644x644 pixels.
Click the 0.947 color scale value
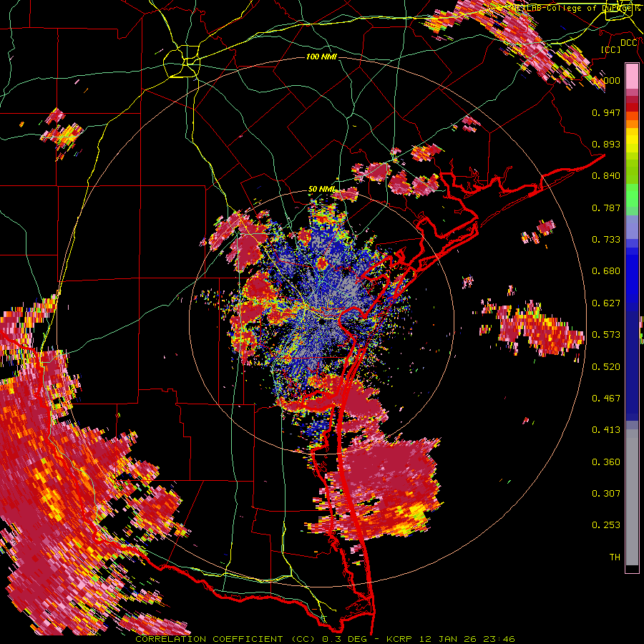[606, 112]
